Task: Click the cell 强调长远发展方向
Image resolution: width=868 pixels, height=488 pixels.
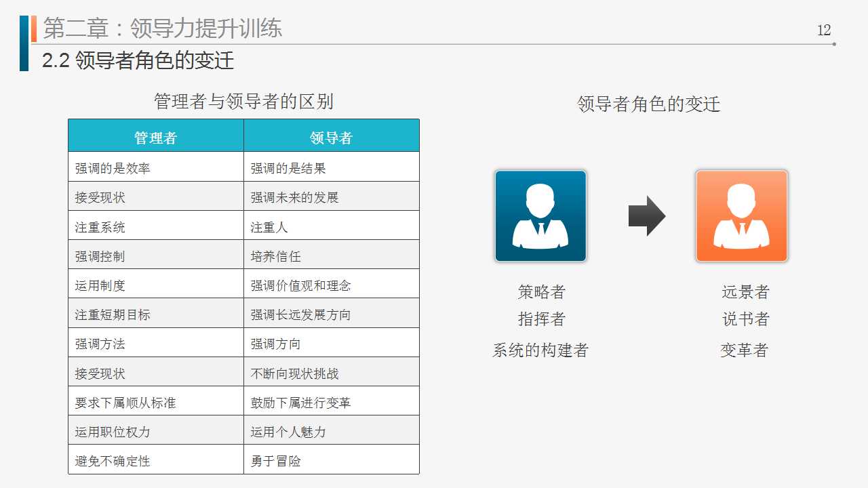Action: 332,313
